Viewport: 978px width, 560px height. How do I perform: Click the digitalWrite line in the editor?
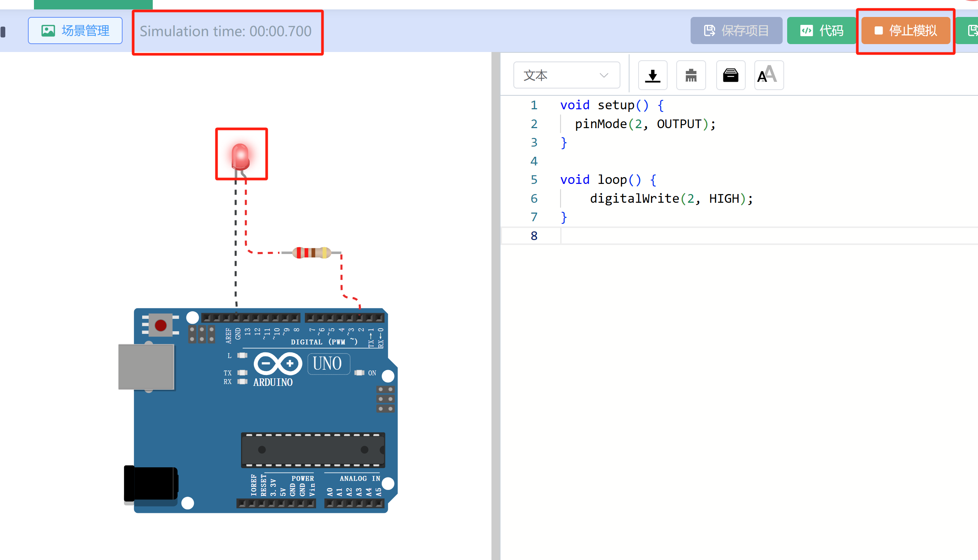tap(671, 199)
